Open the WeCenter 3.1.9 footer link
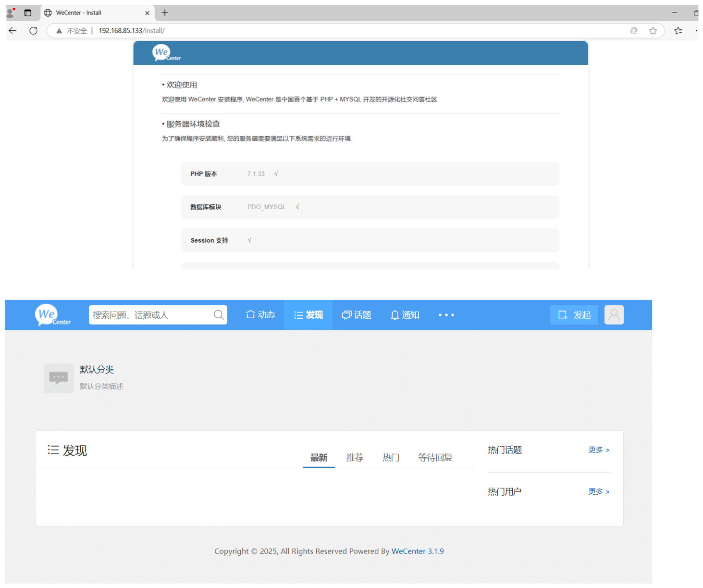This screenshot has height=588, width=703. tap(418, 551)
